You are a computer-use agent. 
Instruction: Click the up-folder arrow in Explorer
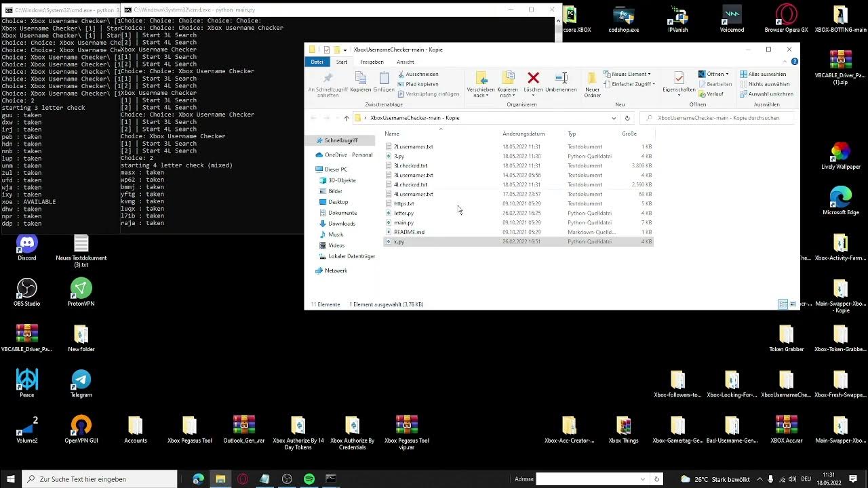347,118
